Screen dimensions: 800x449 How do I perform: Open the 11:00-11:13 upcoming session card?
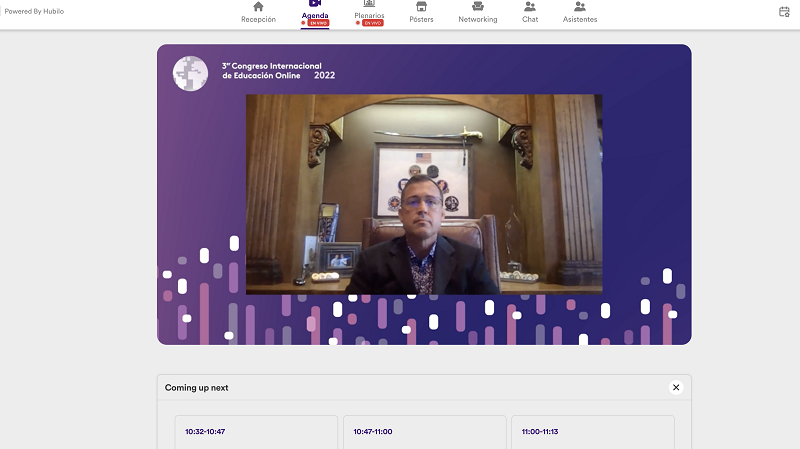[x=593, y=432]
